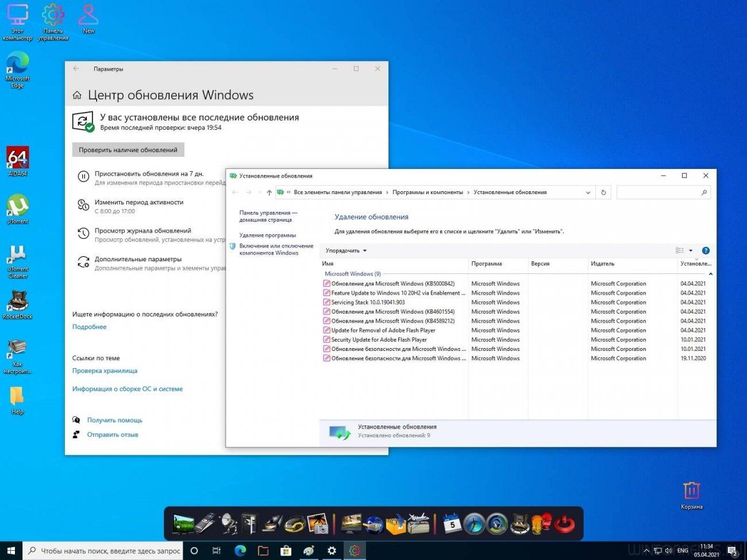Image resolution: width=747 pixels, height=560 pixels.
Task: Click the photo camera icon in the dock
Action: pos(318,523)
